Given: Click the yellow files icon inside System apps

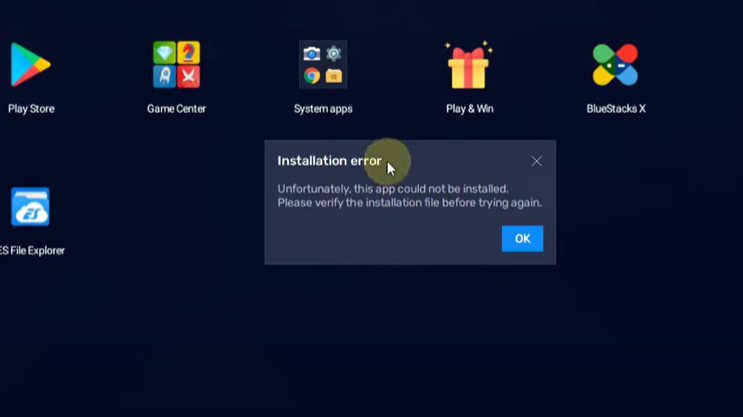Looking at the screenshot, I should pos(334,76).
